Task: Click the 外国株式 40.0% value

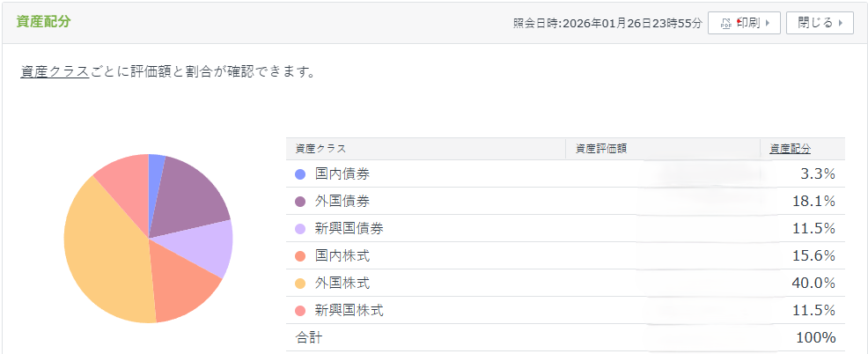Action: tap(813, 284)
